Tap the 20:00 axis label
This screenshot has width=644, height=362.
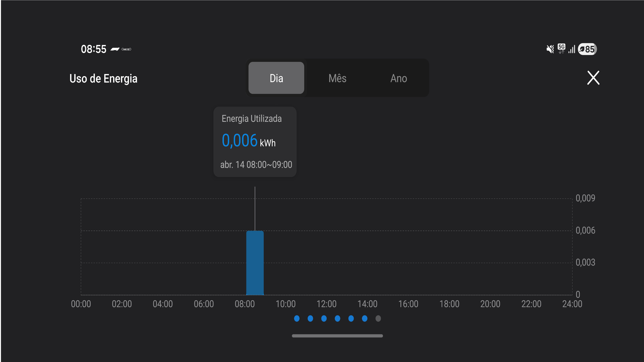[490, 304]
